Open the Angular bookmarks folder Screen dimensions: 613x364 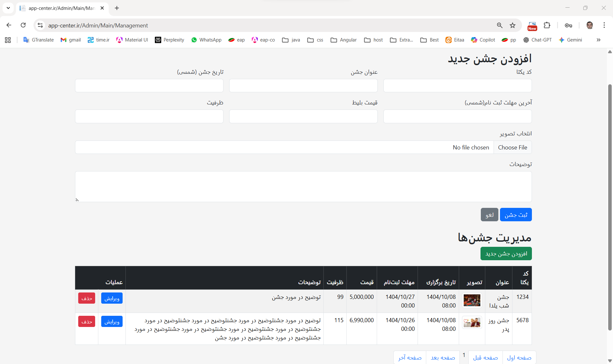click(x=344, y=40)
